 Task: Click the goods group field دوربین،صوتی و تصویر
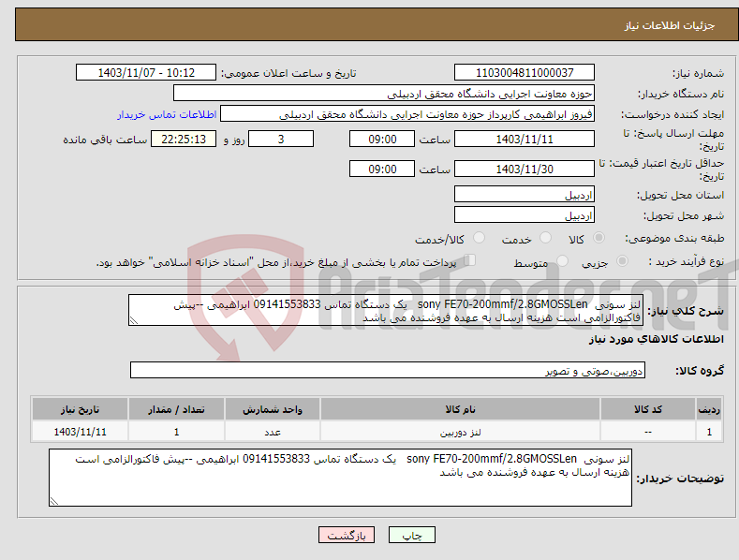388,371
